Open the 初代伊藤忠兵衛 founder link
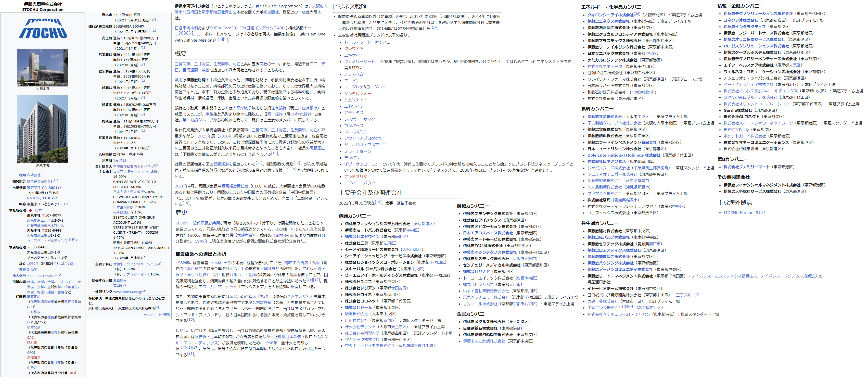The height and width of the screenshot is (380, 868). [206, 223]
